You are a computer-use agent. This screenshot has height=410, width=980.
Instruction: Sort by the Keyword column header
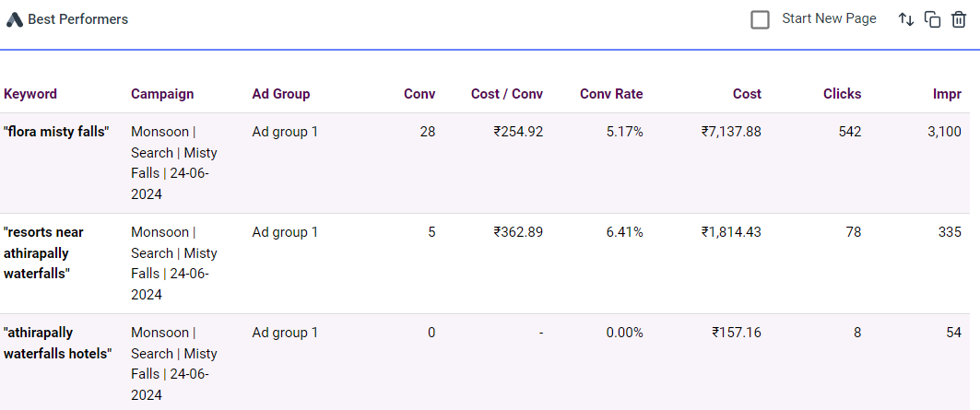[30, 94]
